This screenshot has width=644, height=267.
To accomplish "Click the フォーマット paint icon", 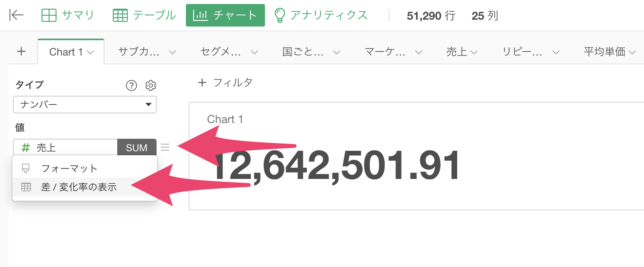I will [26, 168].
